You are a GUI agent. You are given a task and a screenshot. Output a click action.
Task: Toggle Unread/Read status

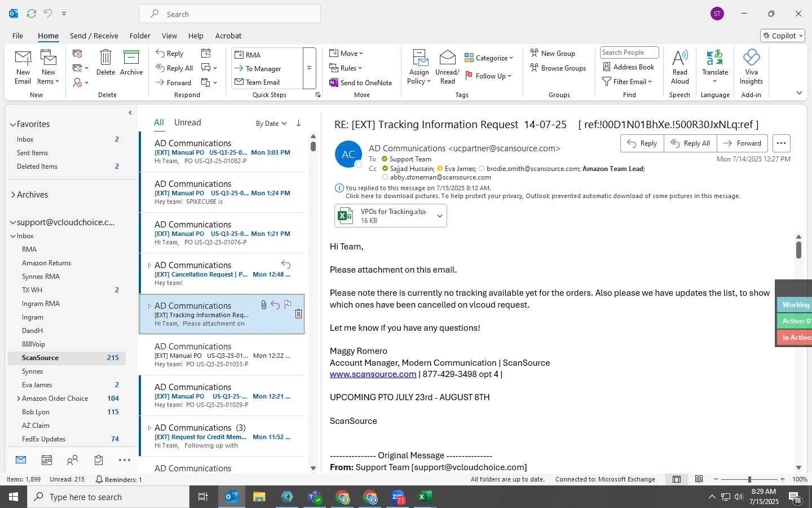coord(447,67)
